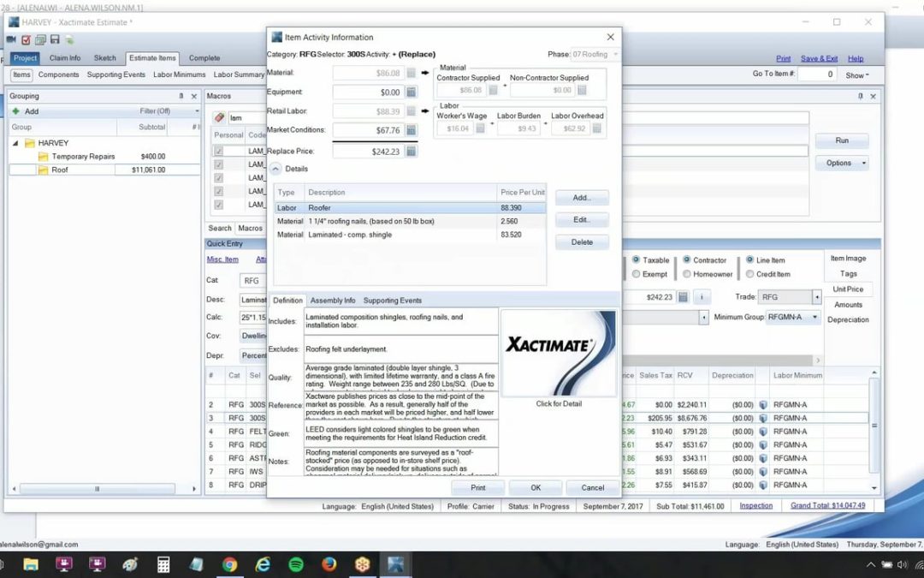
Task: Click the floppy disk save icon
Action: 55,39
